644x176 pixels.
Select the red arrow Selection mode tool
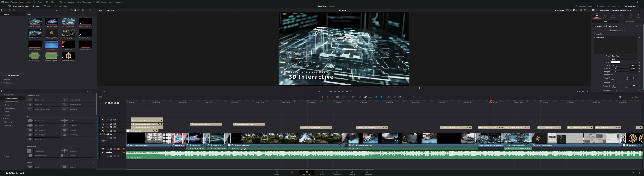click(x=322, y=97)
